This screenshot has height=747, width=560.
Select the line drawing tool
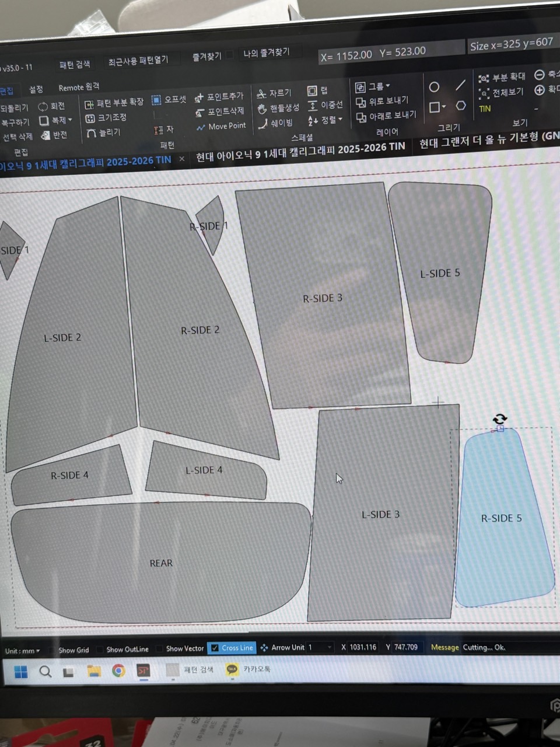coord(460,85)
